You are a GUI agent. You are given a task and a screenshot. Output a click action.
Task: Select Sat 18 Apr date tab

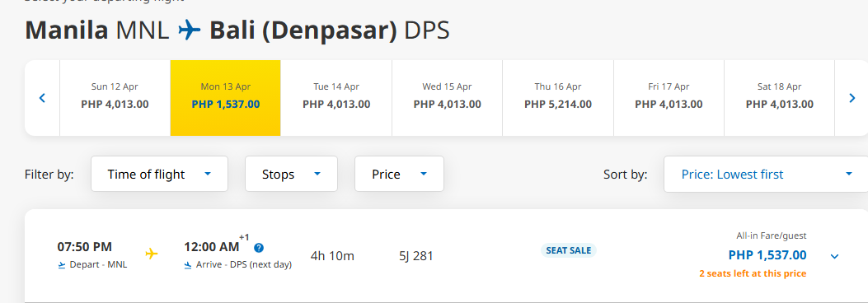pyautogui.click(x=780, y=98)
